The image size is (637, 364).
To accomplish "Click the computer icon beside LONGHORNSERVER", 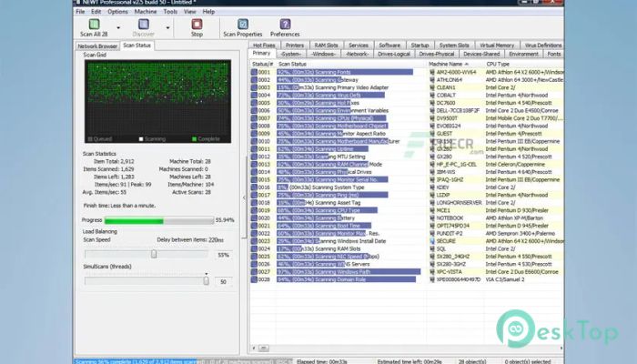I will point(432,202).
